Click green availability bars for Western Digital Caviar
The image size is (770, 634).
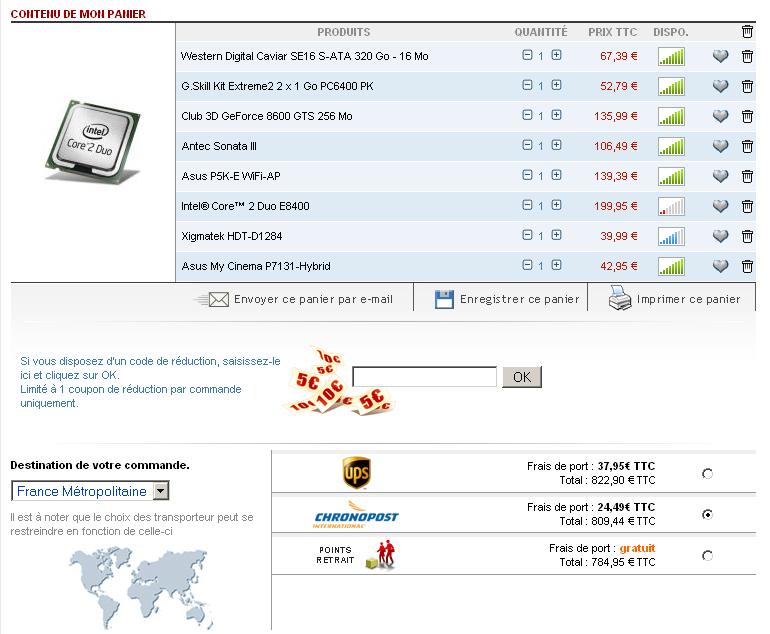click(671, 57)
